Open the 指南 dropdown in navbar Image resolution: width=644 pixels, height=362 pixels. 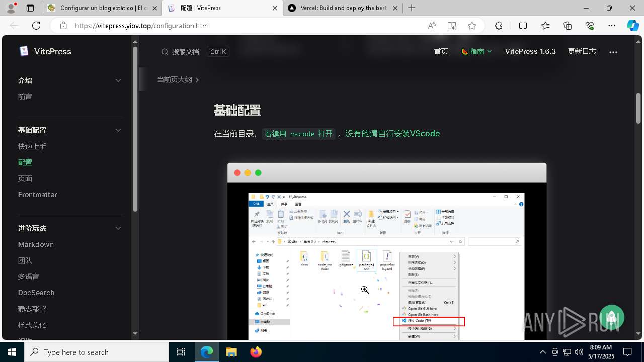click(476, 51)
